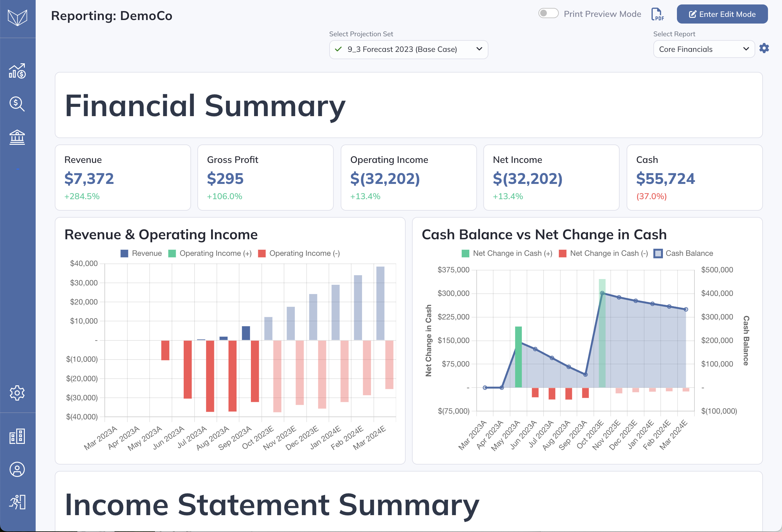Open the dollar magnifier analysis sidebar icon

[17, 104]
